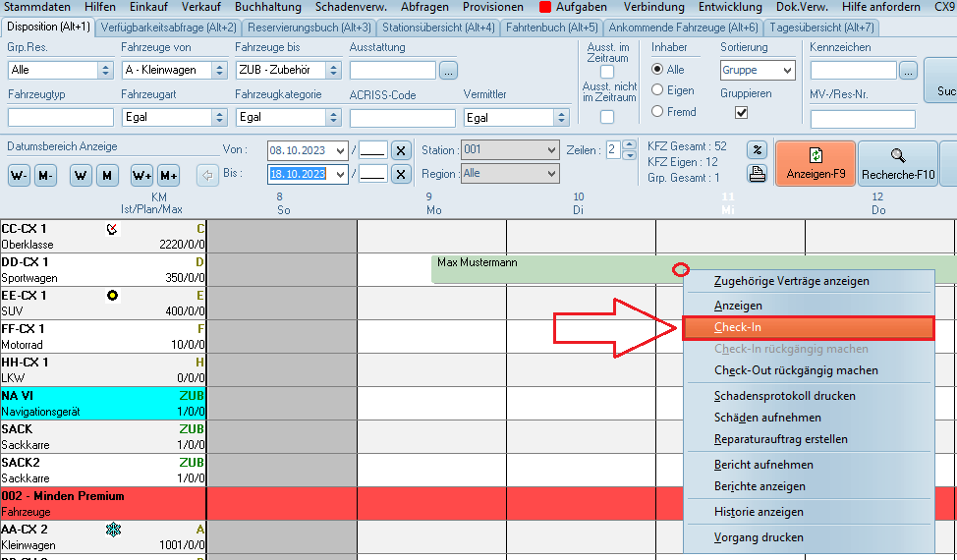Uncheck the Gruppieren checkbox

coord(742,113)
